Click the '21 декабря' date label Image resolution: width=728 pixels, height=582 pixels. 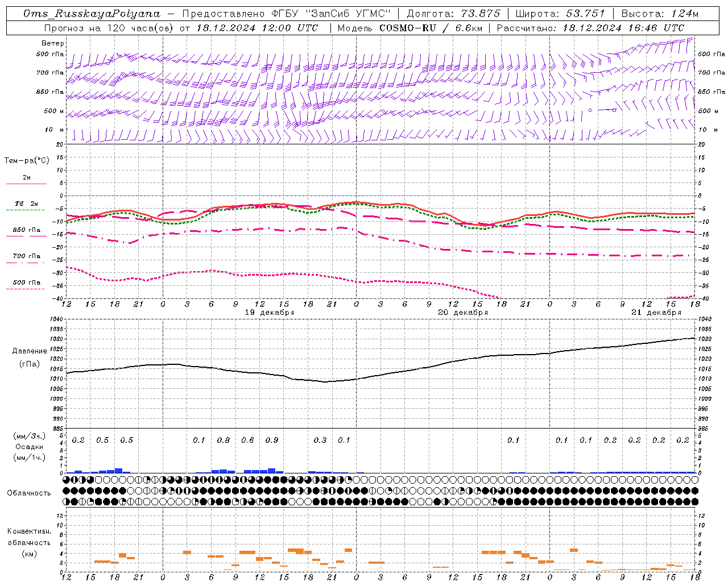point(656,313)
